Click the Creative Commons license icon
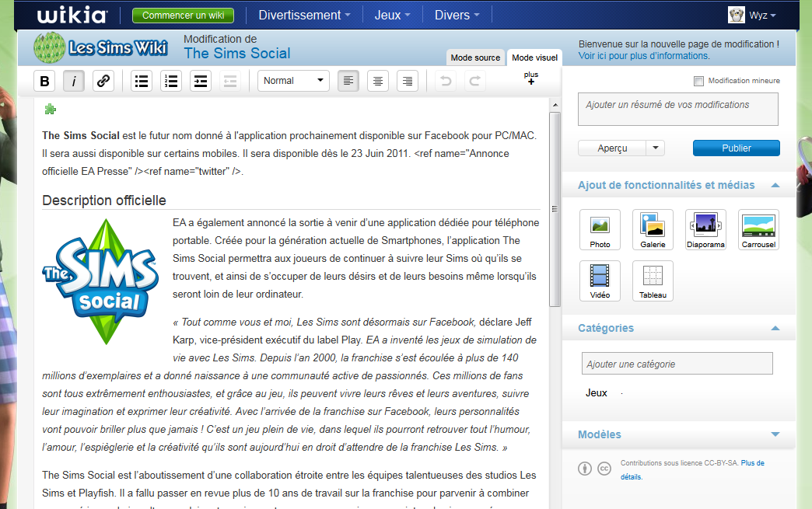 click(x=604, y=469)
